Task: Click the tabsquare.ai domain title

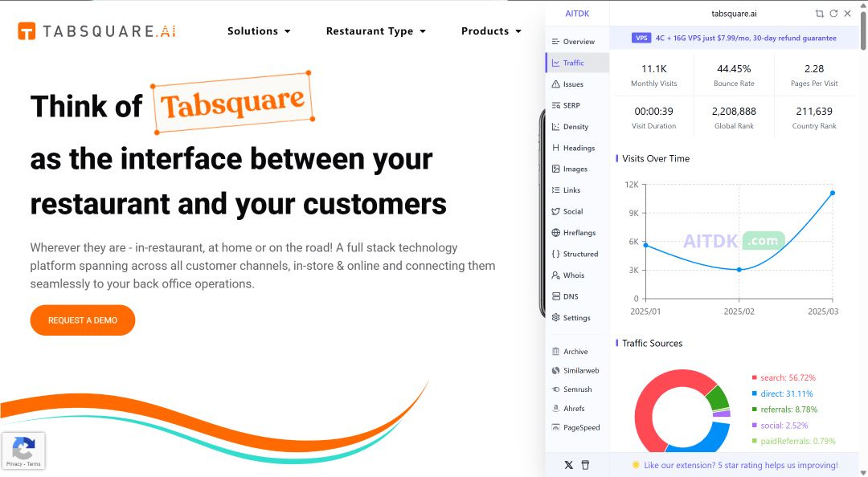Action: pyautogui.click(x=734, y=14)
